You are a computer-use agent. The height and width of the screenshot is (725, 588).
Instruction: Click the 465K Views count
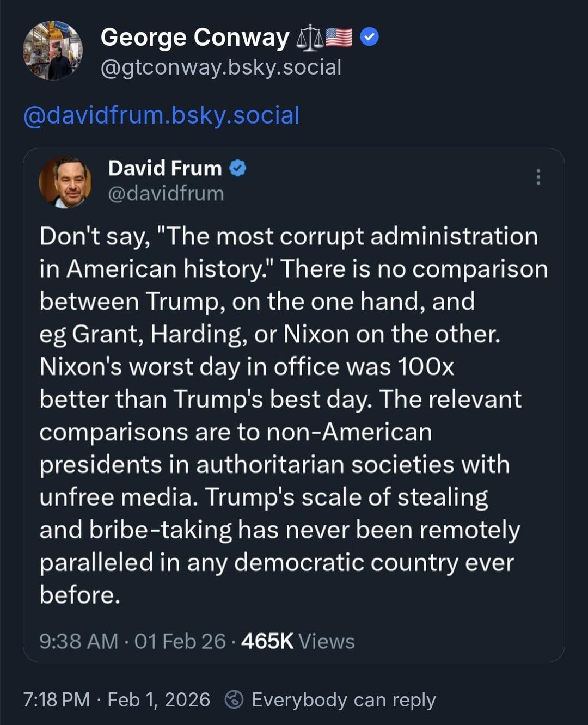point(267,641)
